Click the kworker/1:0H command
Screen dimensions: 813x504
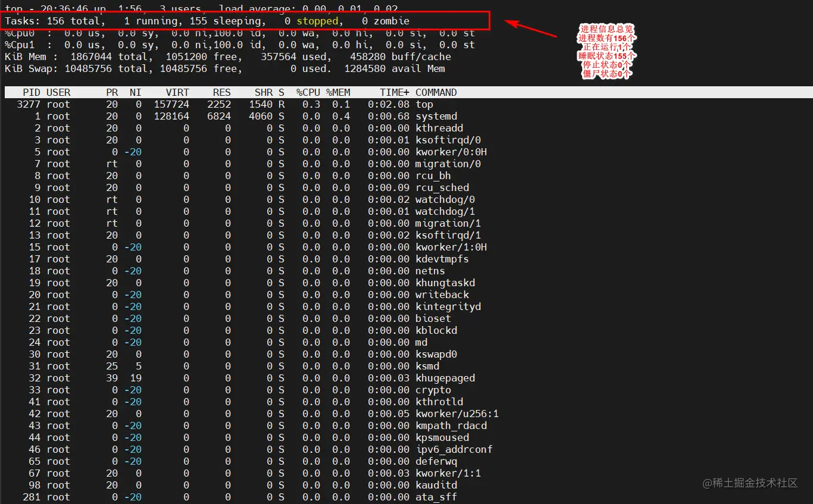click(x=451, y=247)
